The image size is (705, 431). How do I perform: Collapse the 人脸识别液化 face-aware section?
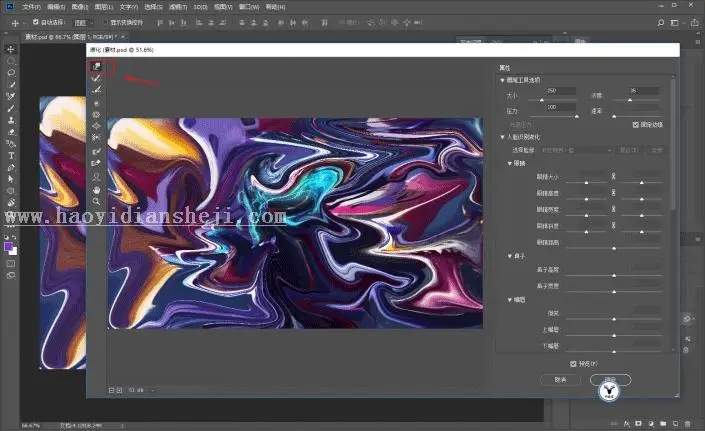[x=502, y=137]
